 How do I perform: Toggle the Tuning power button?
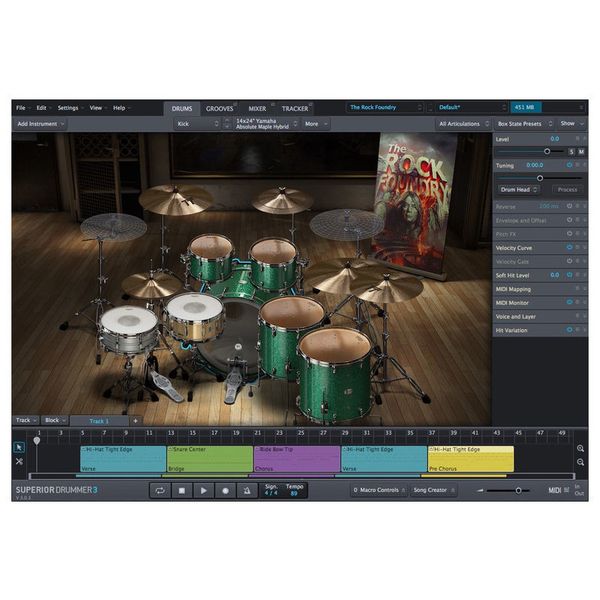pyautogui.click(x=569, y=165)
